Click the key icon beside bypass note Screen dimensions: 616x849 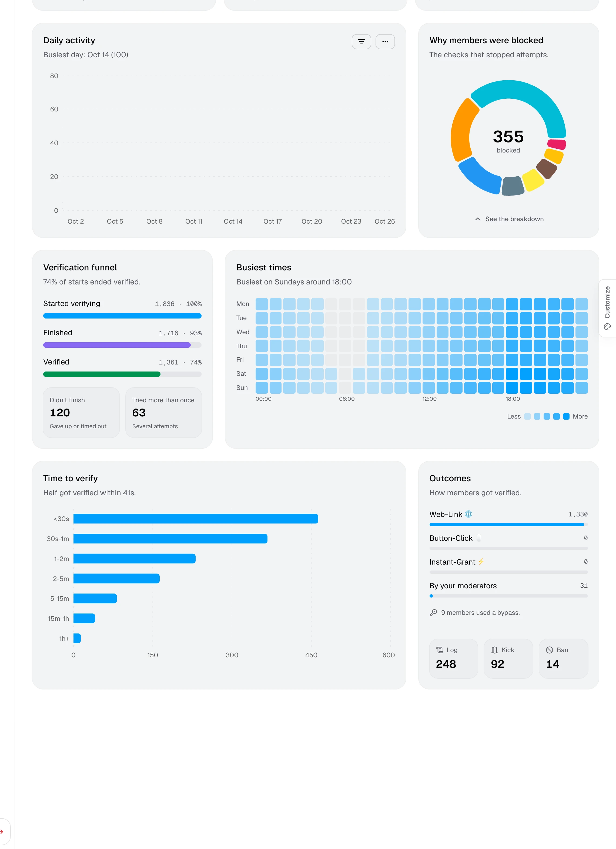433,612
